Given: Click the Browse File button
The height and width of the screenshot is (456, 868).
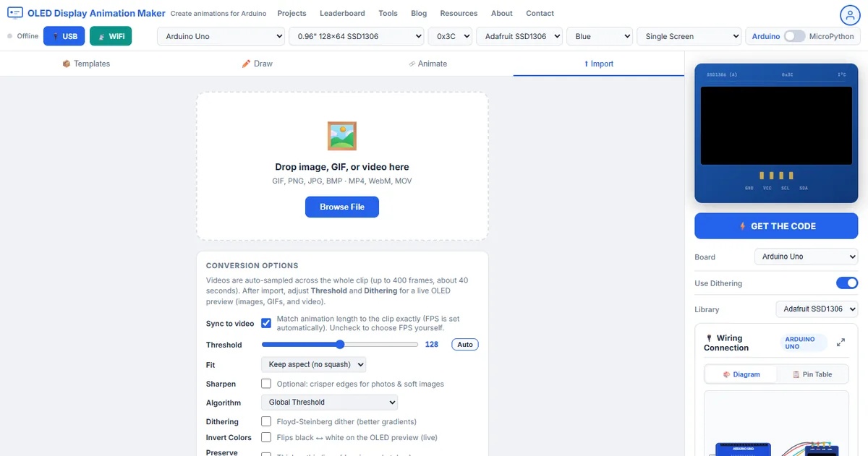Looking at the screenshot, I should [x=342, y=207].
